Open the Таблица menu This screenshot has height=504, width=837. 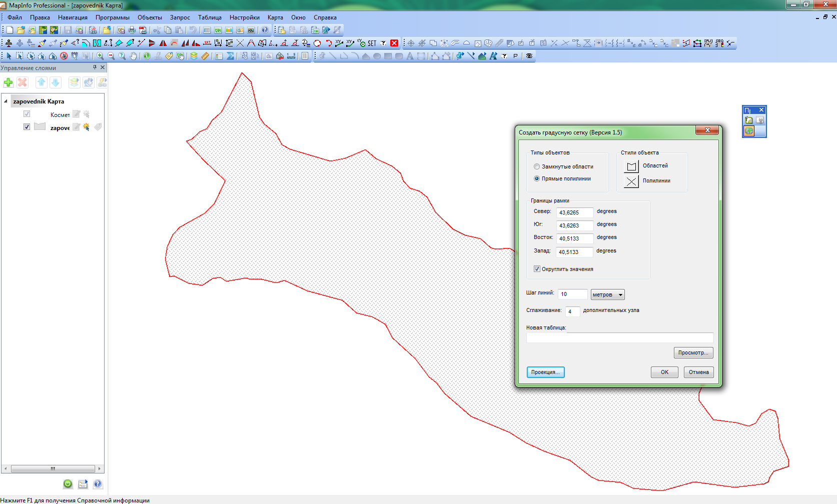210,17
